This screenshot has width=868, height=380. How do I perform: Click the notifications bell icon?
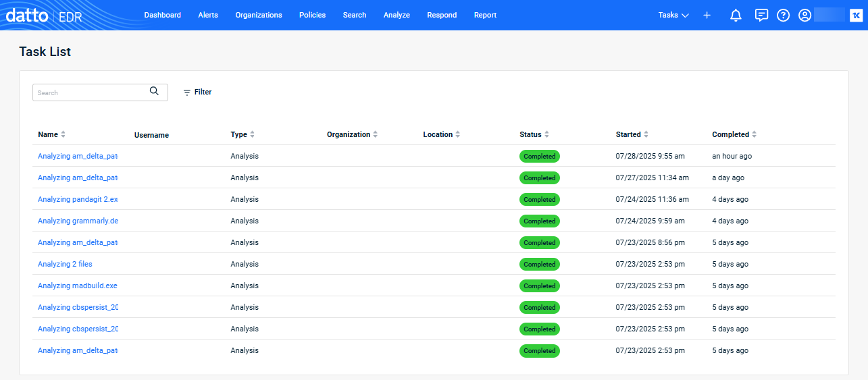[736, 15]
